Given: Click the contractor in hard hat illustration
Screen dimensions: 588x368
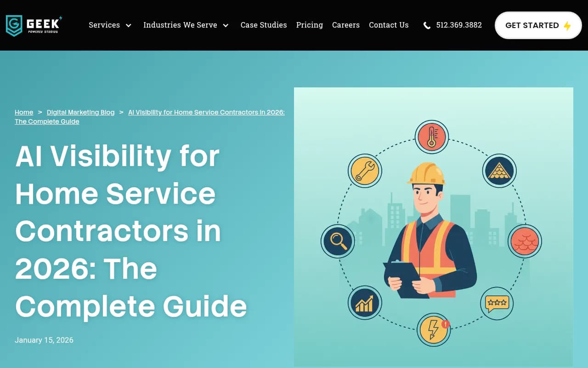Looking at the screenshot, I should (x=430, y=230).
